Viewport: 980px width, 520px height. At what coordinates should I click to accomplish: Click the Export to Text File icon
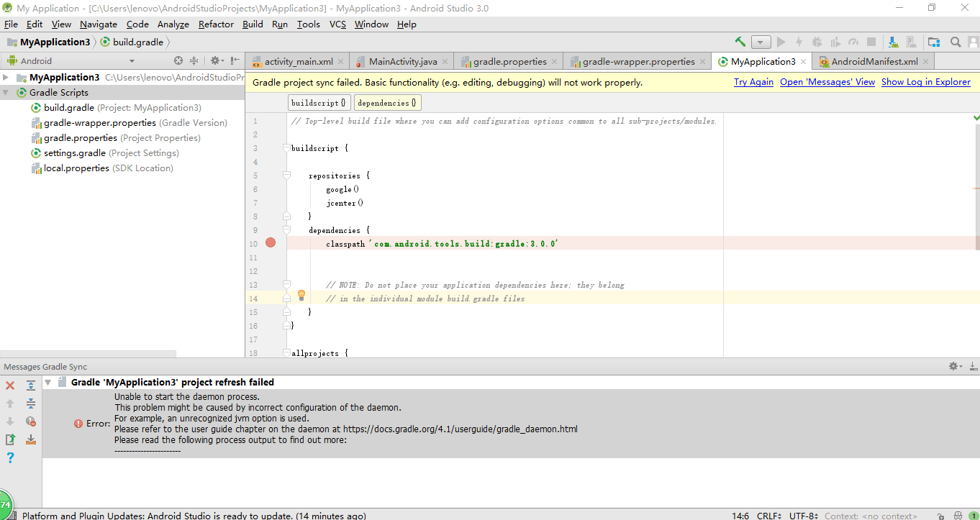[10, 439]
